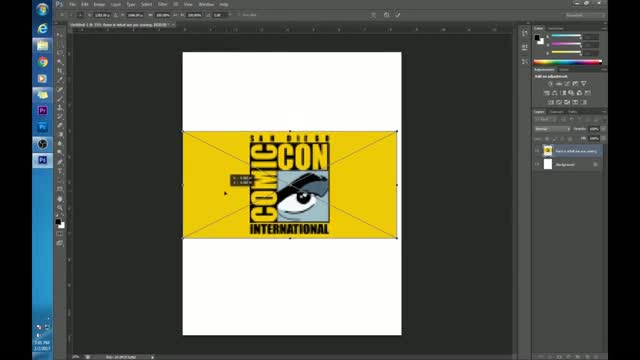Open the workspace switcher dropdown
Image resolution: width=640 pixels, height=360 pixels.
584,15
